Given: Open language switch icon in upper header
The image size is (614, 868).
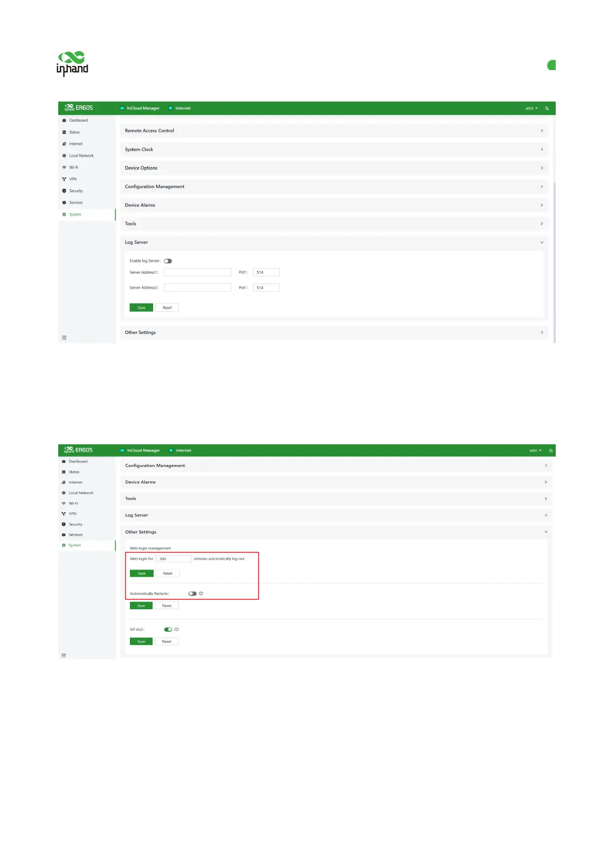Looking at the screenshot, I should pyautogui.click(x=547, y=108).
